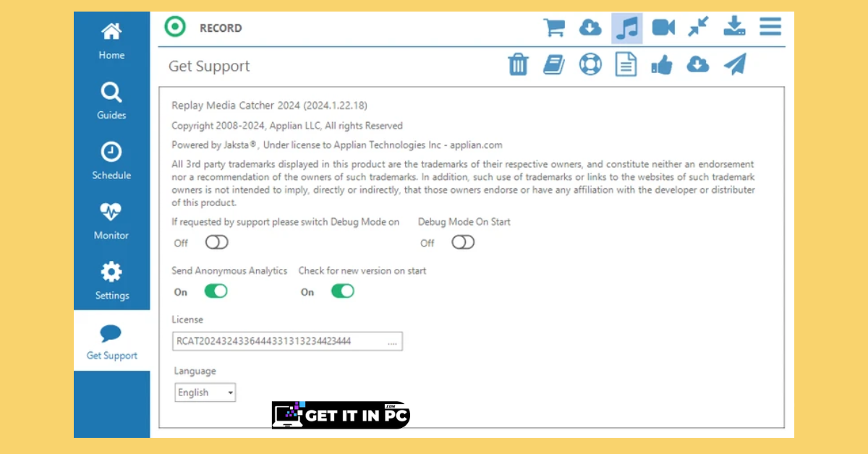Click the lifebuoy support icon
This screenshot has height=454, width=868.
tap(590, 65)
